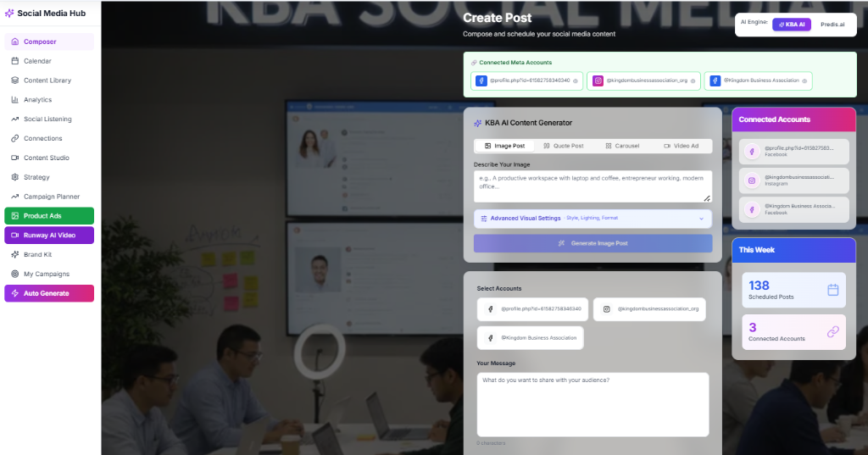This screenshot has width=868, height=455.
Task: Remove the Kingdom Business Association chip in Meta Accounts
Action: pyautogui.click(x=804, y=81)
